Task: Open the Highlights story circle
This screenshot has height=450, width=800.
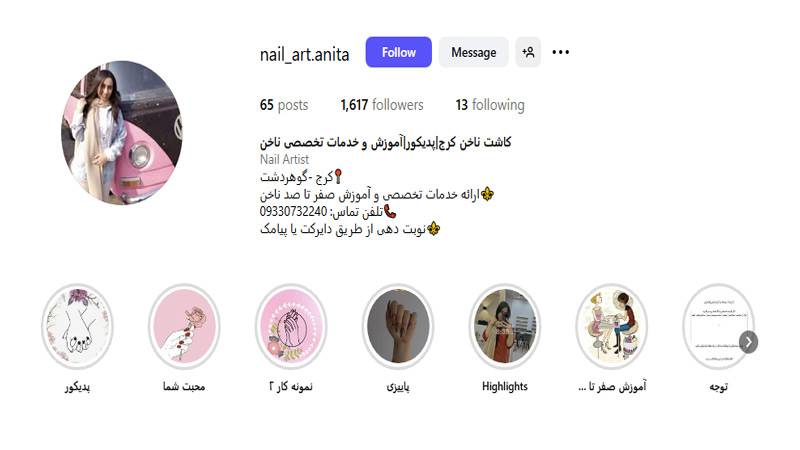Action: tap(505, 327)
